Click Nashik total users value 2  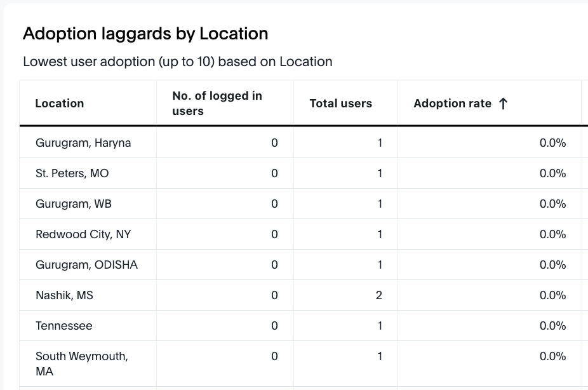[x=379, y=295]
